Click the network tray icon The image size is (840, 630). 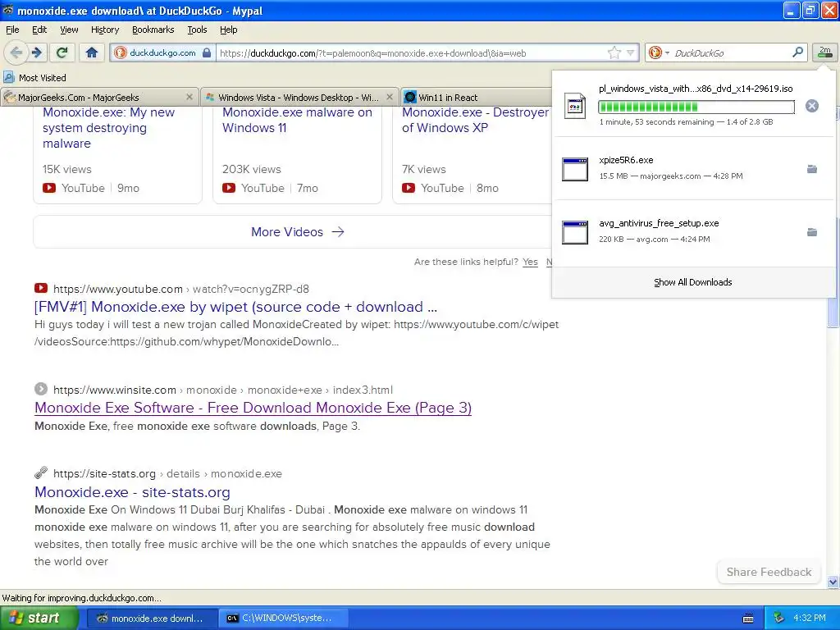pyautogui.click(x=779, y=618)
